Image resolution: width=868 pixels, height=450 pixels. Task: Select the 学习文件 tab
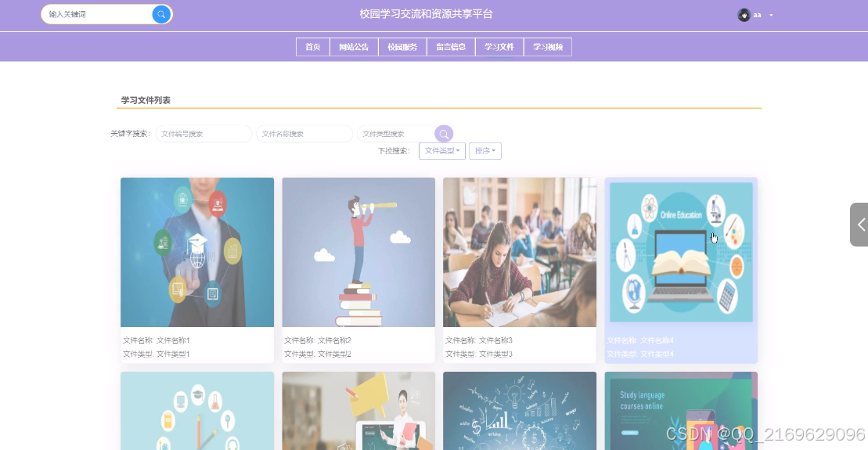(x=499, y=47)
